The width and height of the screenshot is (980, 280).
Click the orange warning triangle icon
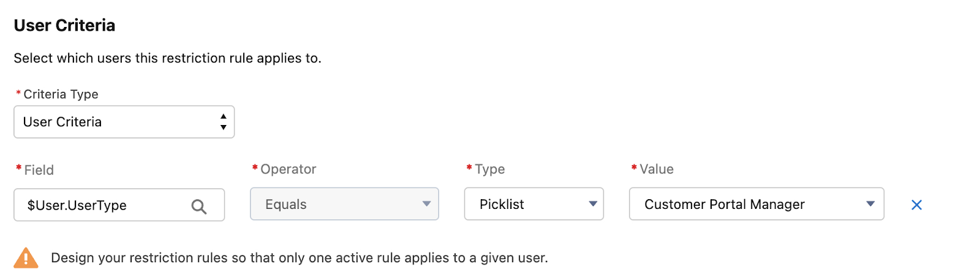pos(26,258)
